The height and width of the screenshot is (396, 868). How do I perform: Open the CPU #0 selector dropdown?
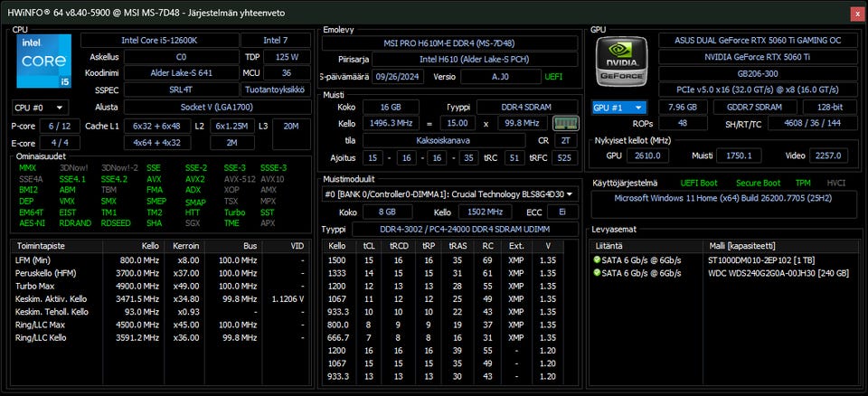click(x=40, y=108)
